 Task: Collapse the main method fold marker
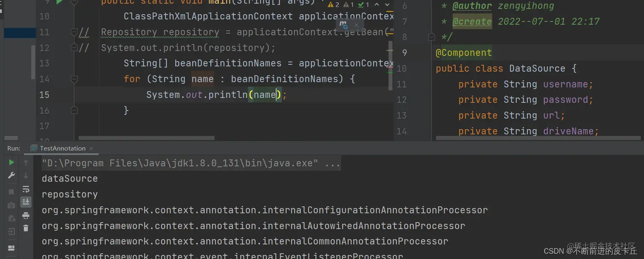click(74, 2)
